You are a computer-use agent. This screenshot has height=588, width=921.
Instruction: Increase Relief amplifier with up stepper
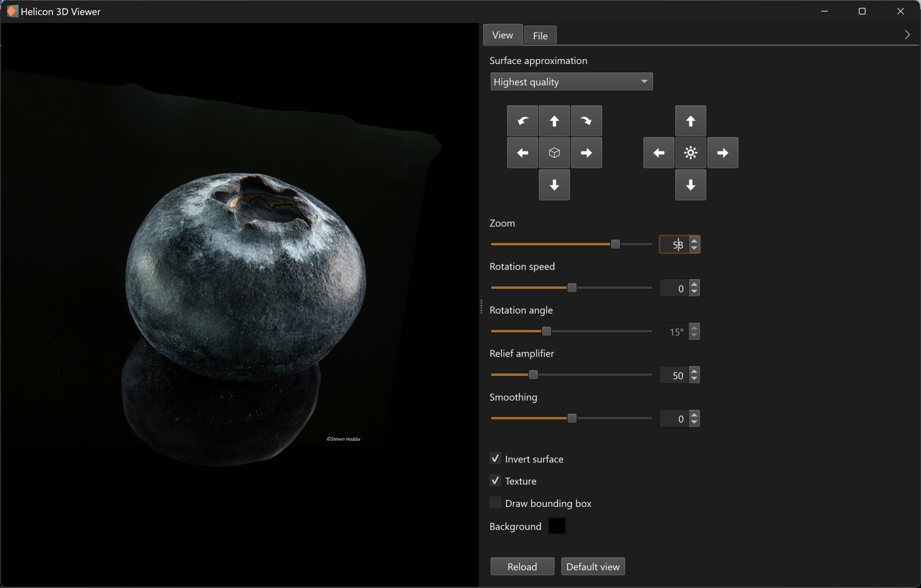pyautogui.click(x=695, y=371)
